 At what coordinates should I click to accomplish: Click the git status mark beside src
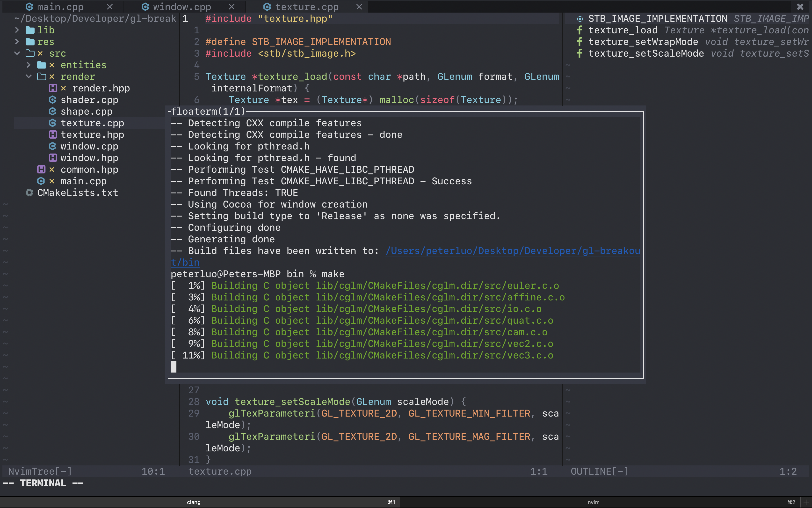click(40, 53)
